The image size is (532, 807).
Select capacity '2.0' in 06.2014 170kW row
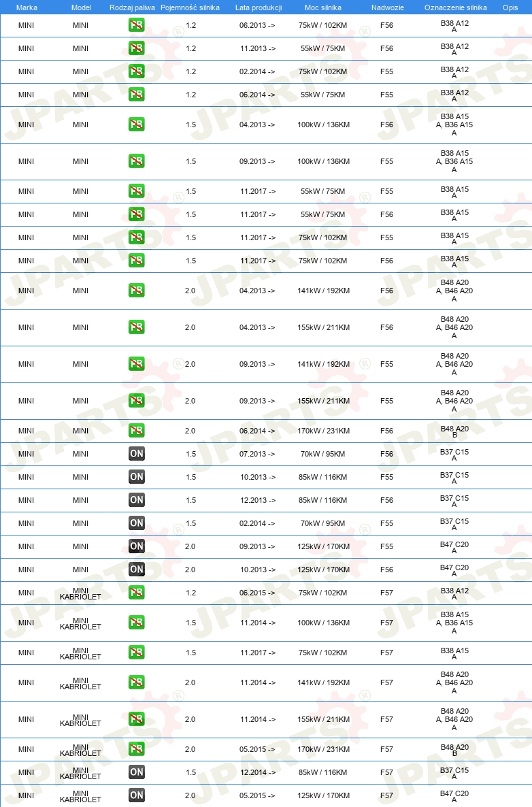pos(190,431)
